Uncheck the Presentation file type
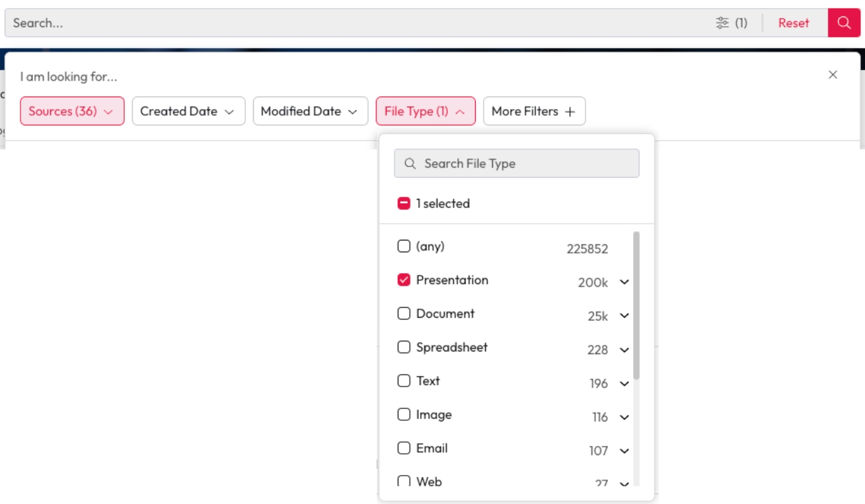 pyautogui.click(x=404, y=280)
